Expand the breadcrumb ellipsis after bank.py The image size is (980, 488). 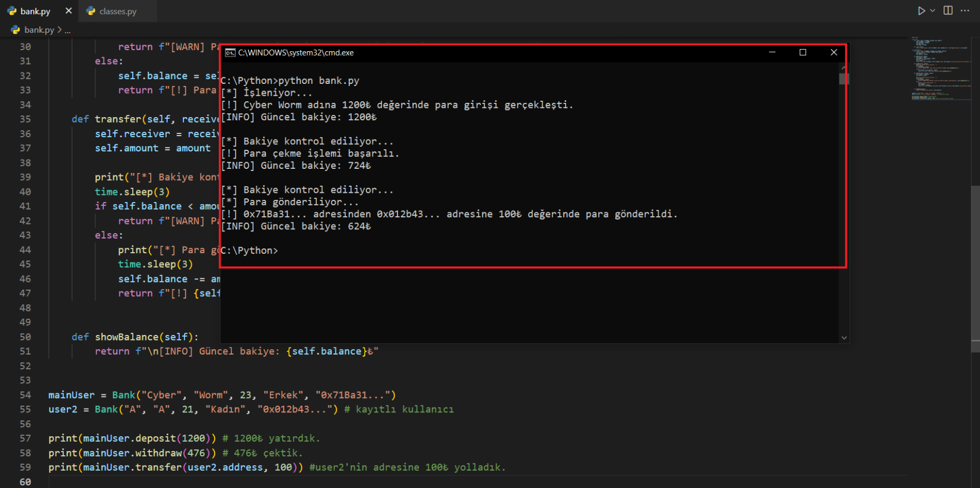[x=68, y=30]
